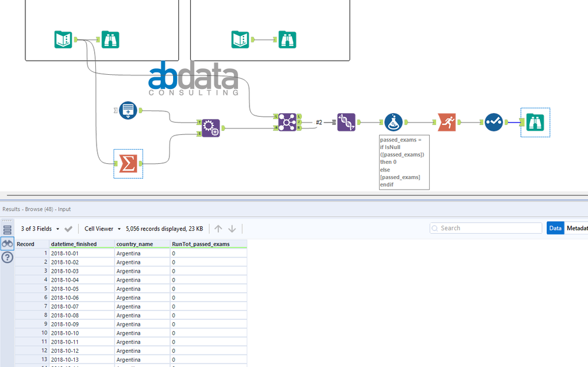Click the Record column header
Screen dimensions: 588x367
pyautogui.click(x=32, y=244)
